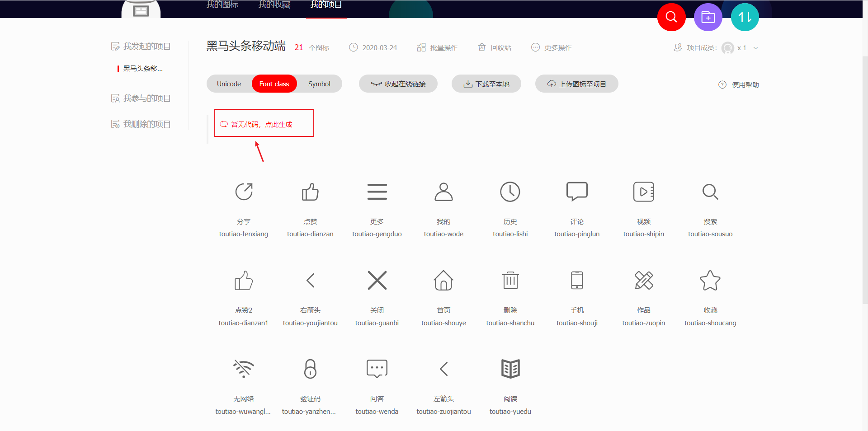
Task: Click 下载至本地 download button
Action: click(x=486, y=84)
